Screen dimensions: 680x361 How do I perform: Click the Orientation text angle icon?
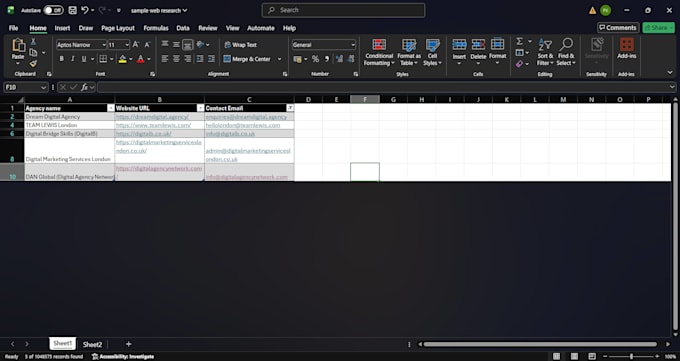coord(200,44)
